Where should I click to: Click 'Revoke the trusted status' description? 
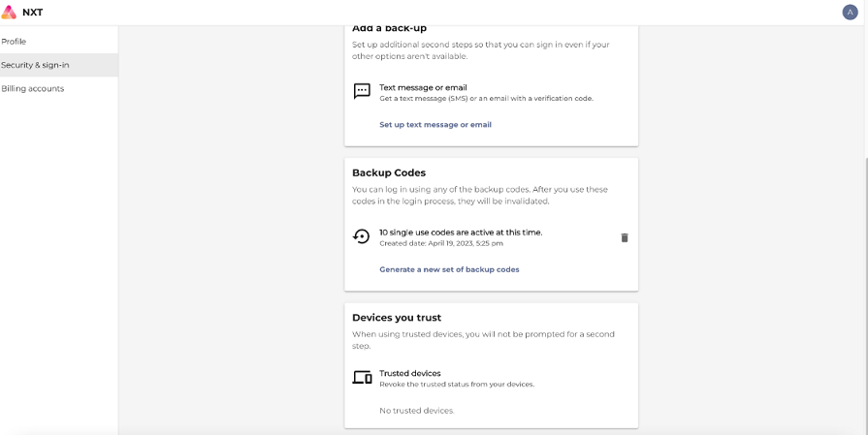(x=457, y=385)
